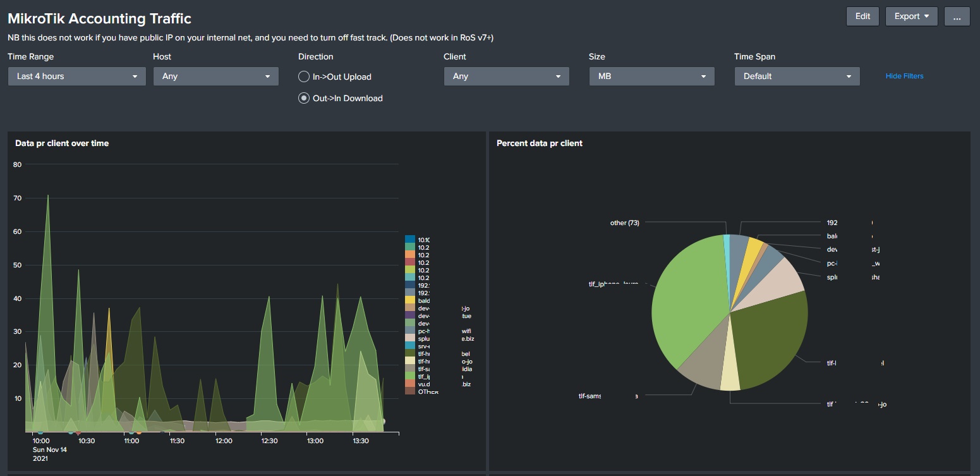The height and width of the screenshot is (476, 980).
Task: Click the Edit dashboard button
Action: [x=862, y=16]
